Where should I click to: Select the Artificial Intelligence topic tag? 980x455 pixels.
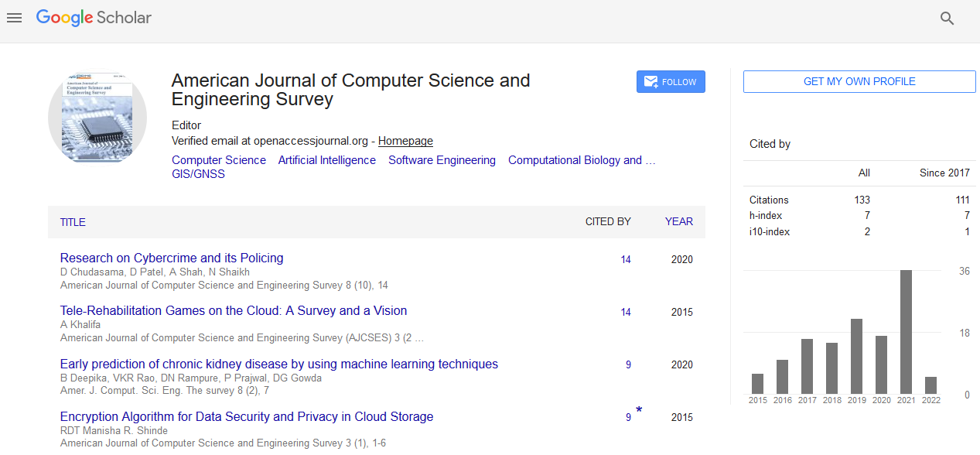click(327, 160)
